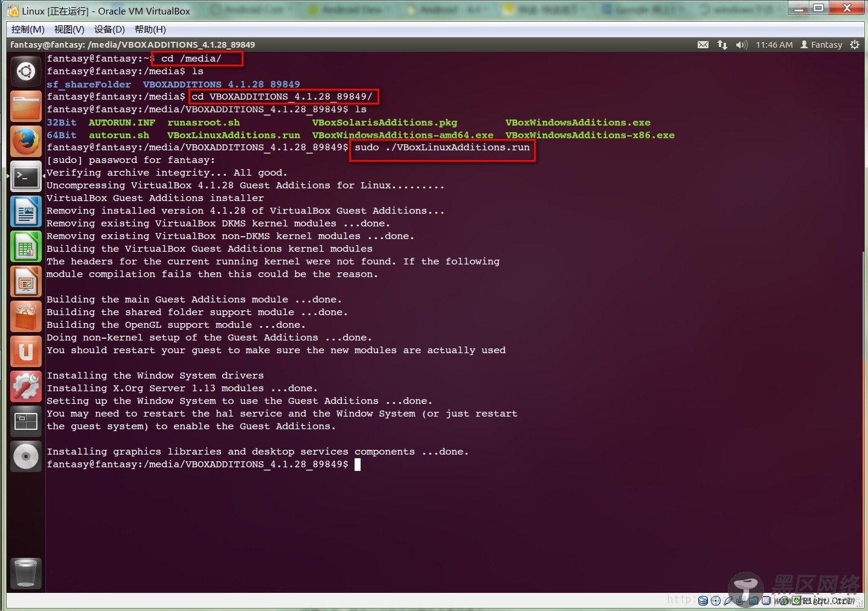
Task: Click VBoxWindowsAdditions.exe in the listing
Action: tap(578, 122)
